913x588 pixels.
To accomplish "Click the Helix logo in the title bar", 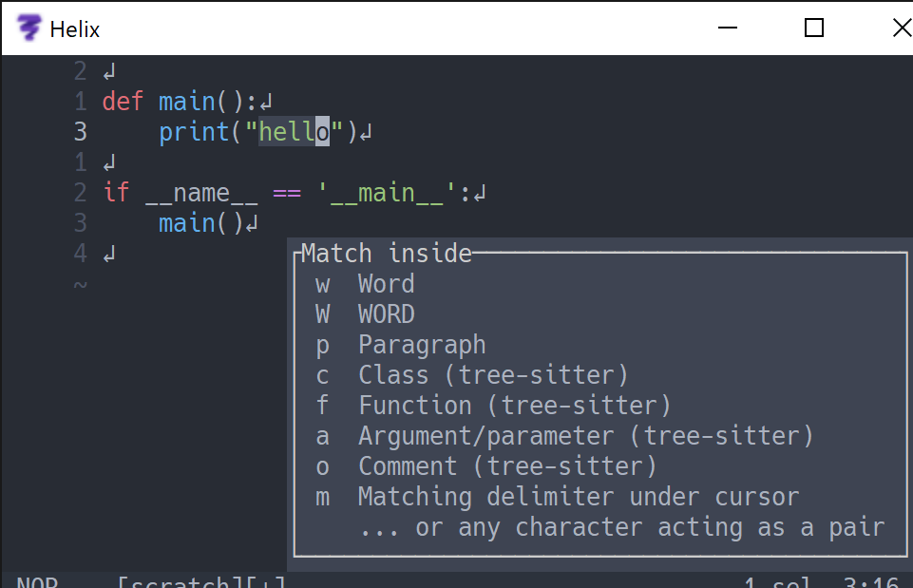I will [29, 28].
